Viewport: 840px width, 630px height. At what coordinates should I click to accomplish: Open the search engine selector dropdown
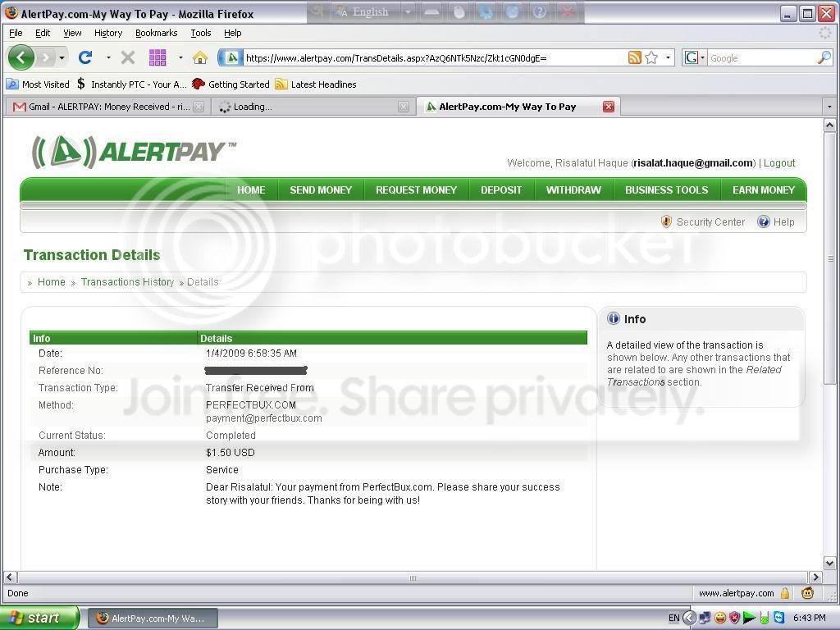[702, 58]
